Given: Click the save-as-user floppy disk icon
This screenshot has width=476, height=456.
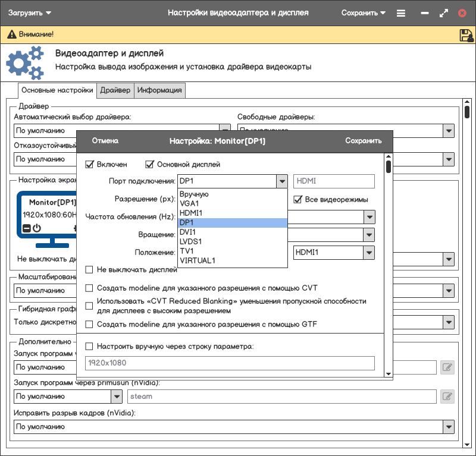Looking at the screenshot, I should 466,35.
